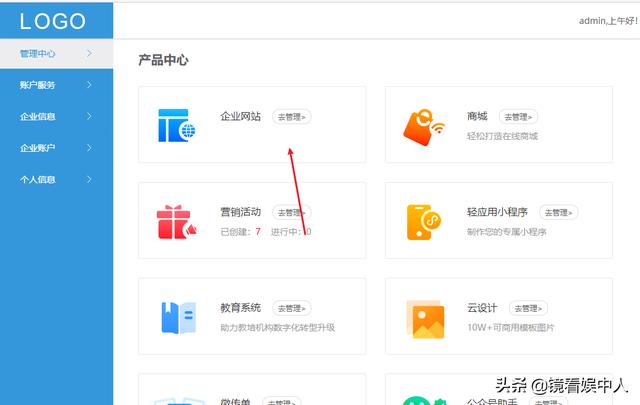Click 去管理 button next to 营销活动
Viewport: 640px width, 405px height.
(291, 212)
